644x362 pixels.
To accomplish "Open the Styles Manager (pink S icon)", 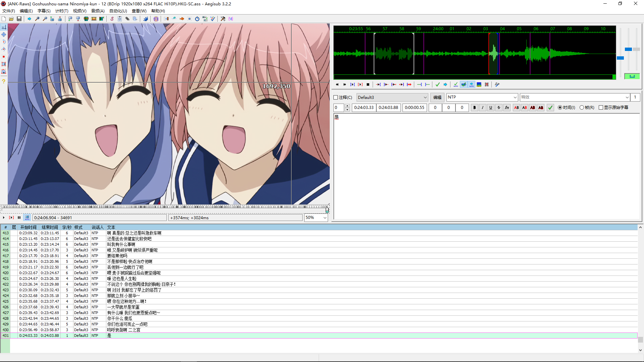I will point(112,19).
